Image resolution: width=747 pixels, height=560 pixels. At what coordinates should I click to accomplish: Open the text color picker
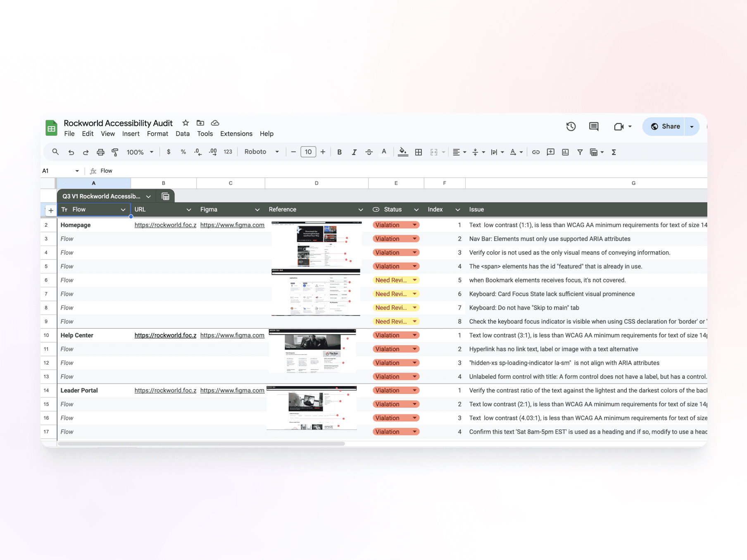coord(384,152)
